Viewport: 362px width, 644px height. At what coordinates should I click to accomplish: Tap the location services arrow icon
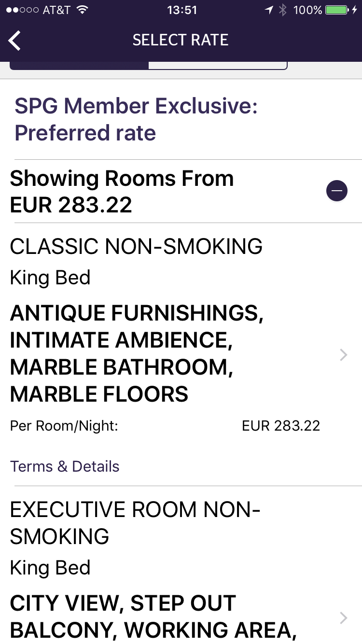(269, 10)
